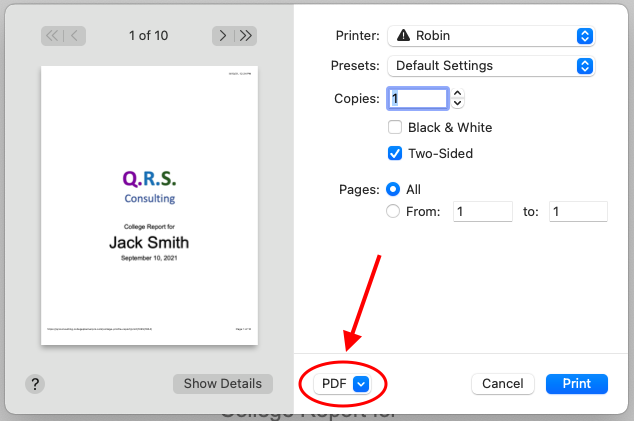The image size is (634, 421).
Task: Cancel the print dialog
Action: 503,384
